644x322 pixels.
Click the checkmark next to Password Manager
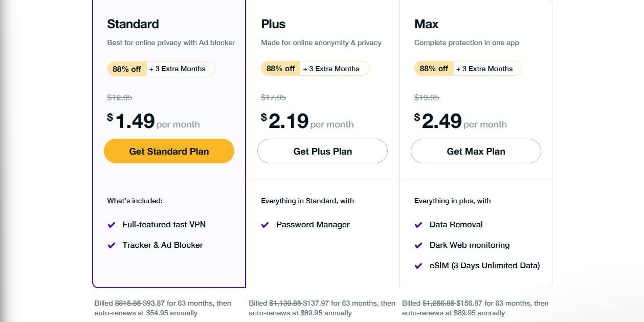(265, 224)
